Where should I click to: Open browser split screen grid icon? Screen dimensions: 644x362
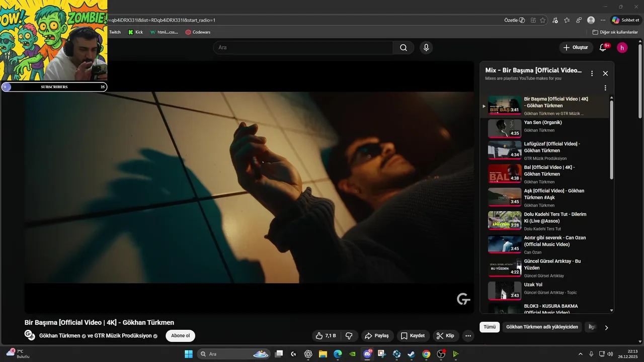pos(533,20)
